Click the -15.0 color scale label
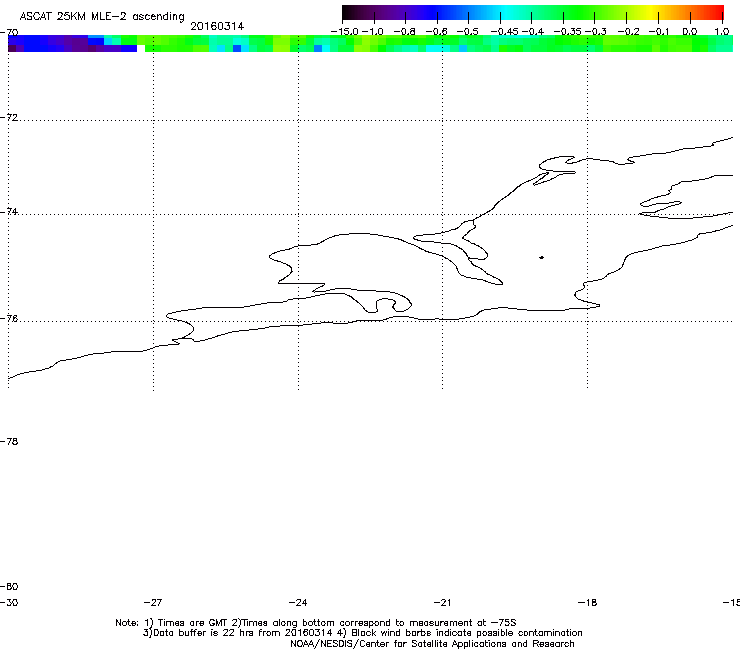 pyautogui.click(x=344, y=32)
